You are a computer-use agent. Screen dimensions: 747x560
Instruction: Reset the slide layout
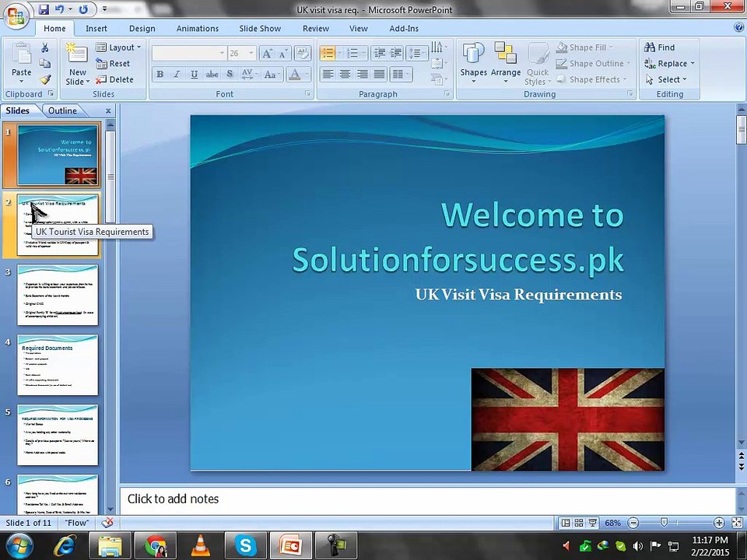coord(114,63)
